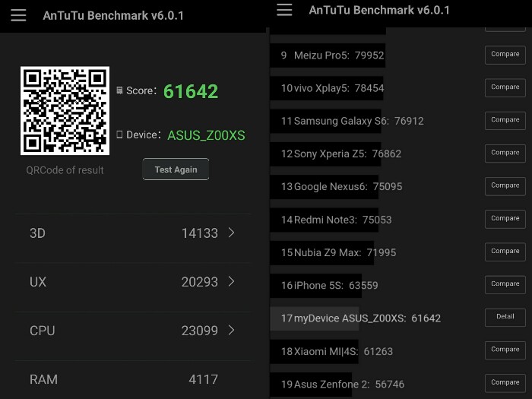Viewport: 532px width, 399px height.
Task: Compare with Asus Zenfone 2
Action: click(505, 383)
